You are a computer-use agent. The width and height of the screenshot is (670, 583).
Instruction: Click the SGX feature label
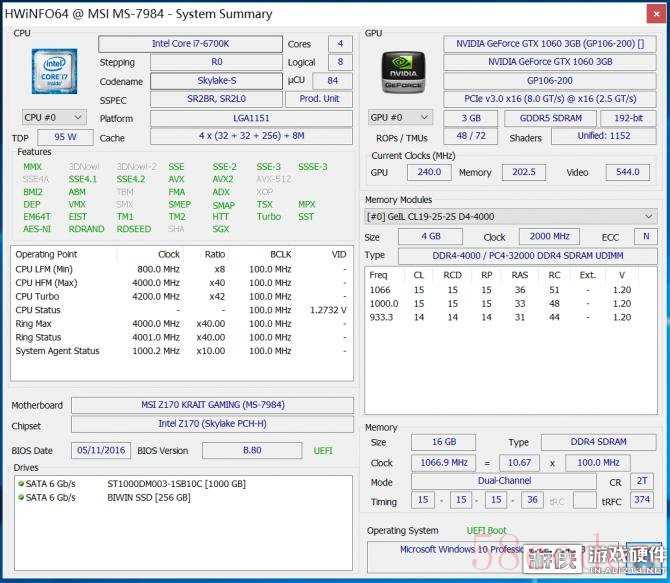point(221,229)
